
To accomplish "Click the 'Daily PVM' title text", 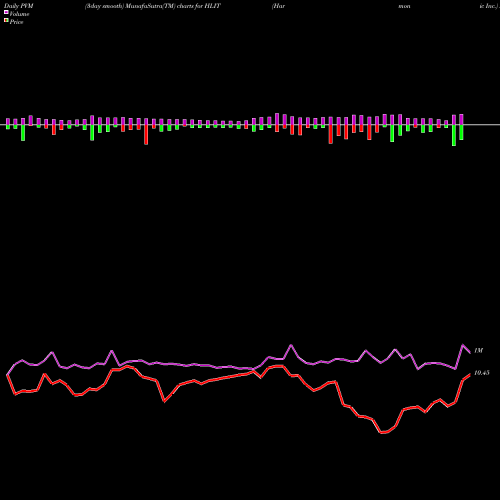I will pos(19,6).
